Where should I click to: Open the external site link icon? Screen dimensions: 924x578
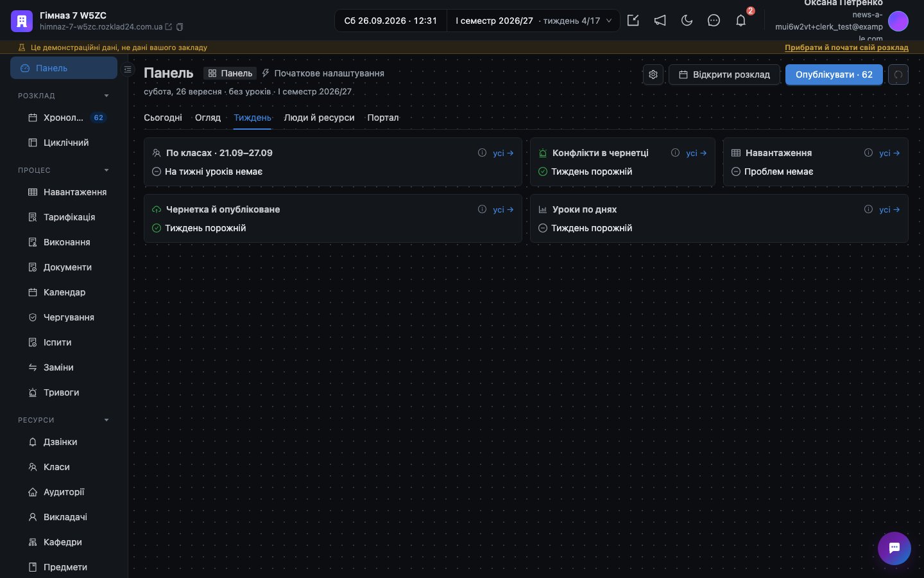[169, 27]
